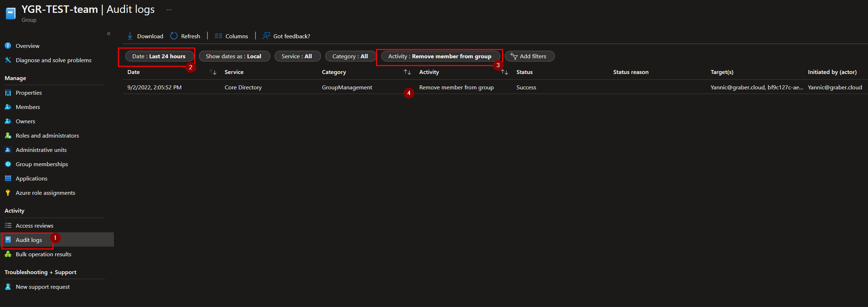Open the Category All filter

pos(350,56)
